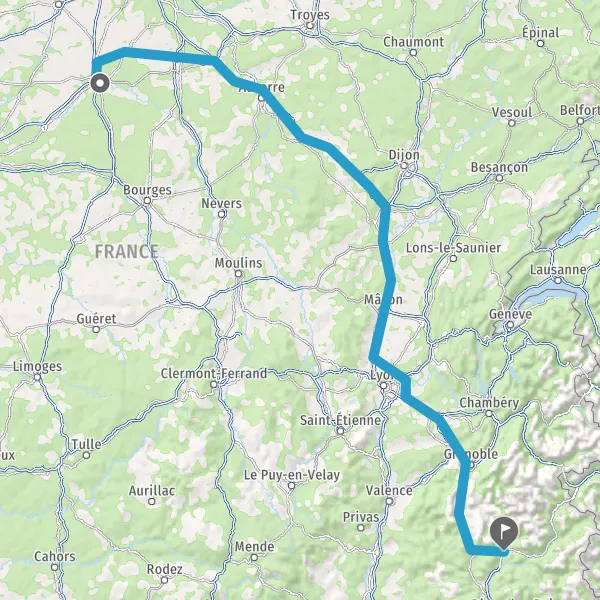
Task: Click the Nevers city marker
Action: (222, 214)
